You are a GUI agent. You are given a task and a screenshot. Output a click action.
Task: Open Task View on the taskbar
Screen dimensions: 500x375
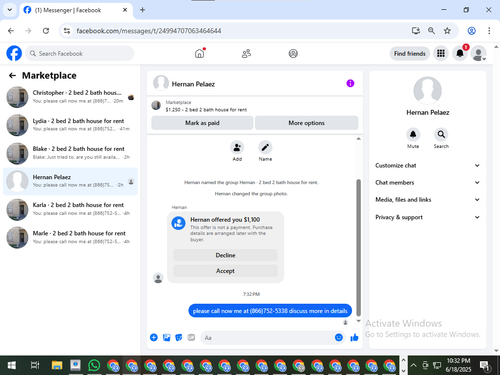(x=35, y=365)
